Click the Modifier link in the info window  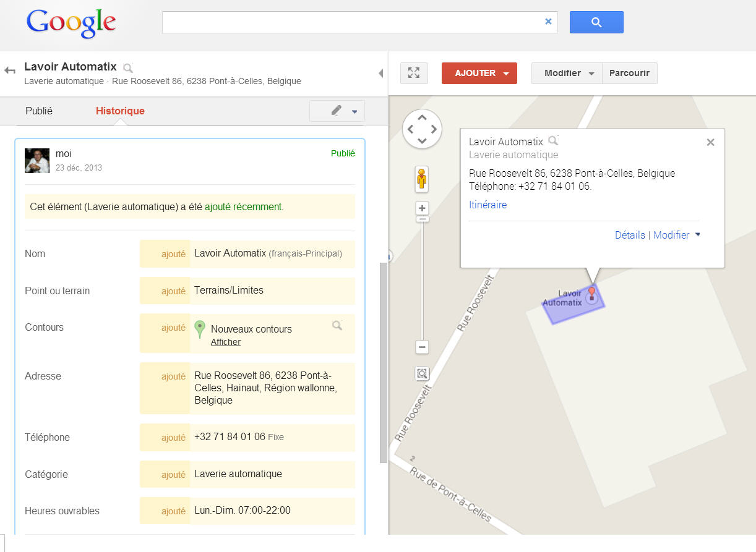[671, 235]
